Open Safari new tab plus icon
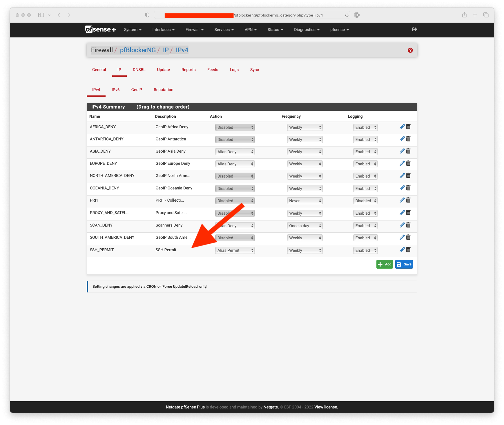 coord(475,15)
